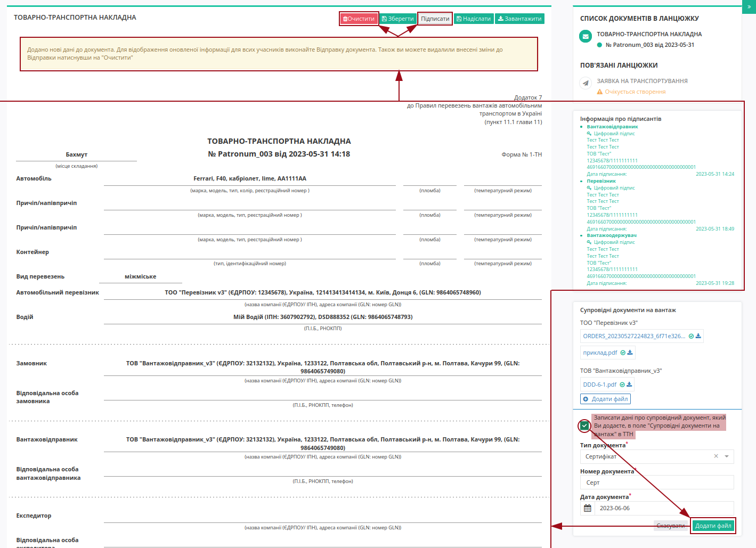Open the приклад.pdf file link
Image resolution: width=756 pixels, height=548 pixels.
tap(600, 353)
